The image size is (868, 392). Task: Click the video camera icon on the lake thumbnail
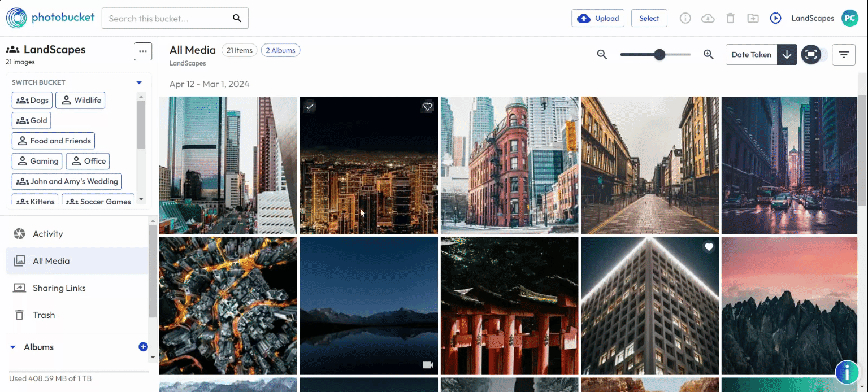(428, 365)
